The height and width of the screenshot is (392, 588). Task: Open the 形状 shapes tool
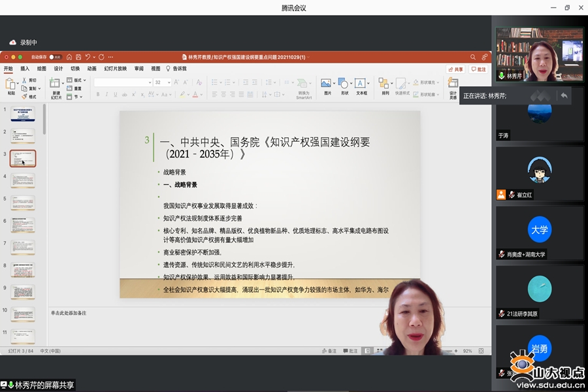tap(344, 86)
